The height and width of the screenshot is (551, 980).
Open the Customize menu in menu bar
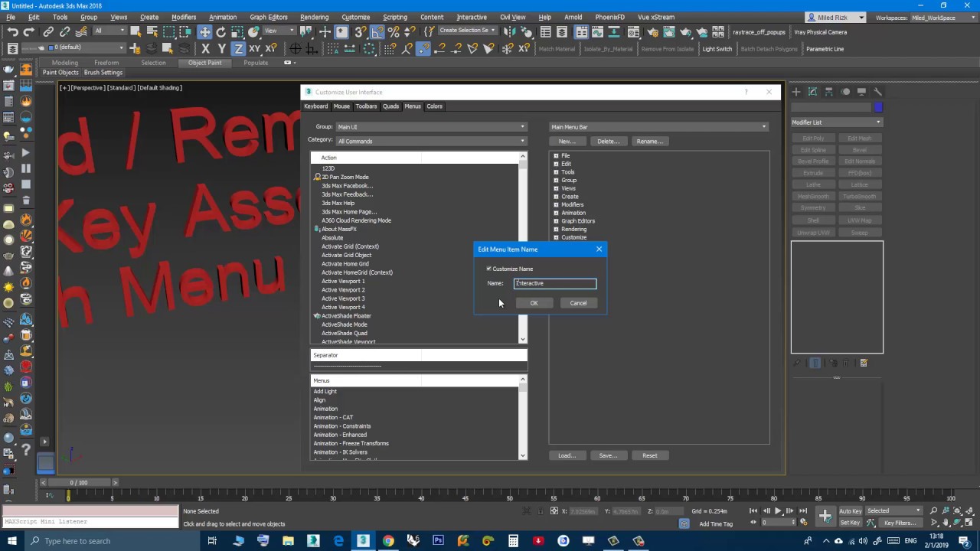point(355,17)
